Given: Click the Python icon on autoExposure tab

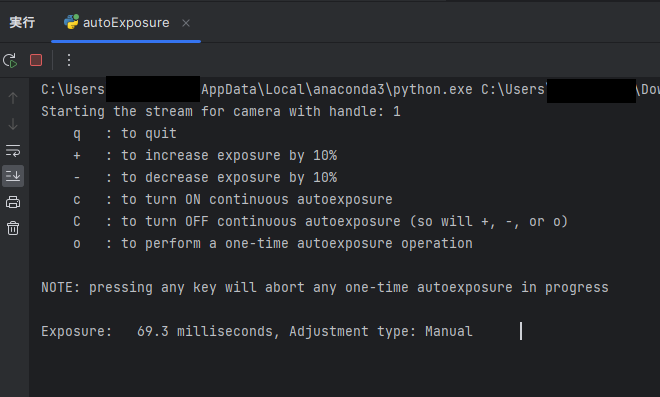Looking at the screenshot, I should coord(71,22).
